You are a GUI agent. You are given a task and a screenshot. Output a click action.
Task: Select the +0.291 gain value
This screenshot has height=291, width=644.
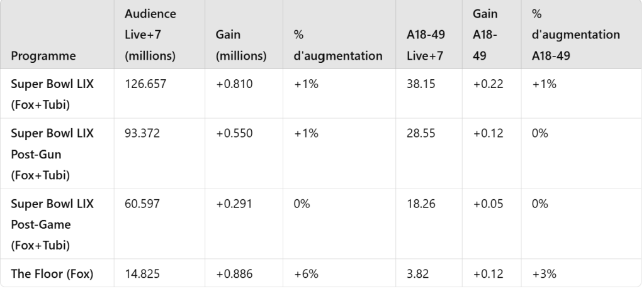tap(234, 204)
